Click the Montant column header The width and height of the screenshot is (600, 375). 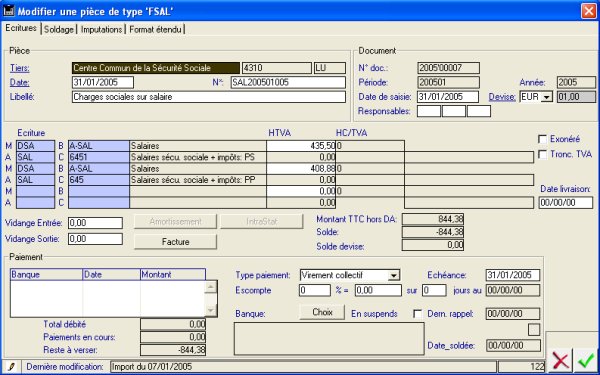(173, 275)
